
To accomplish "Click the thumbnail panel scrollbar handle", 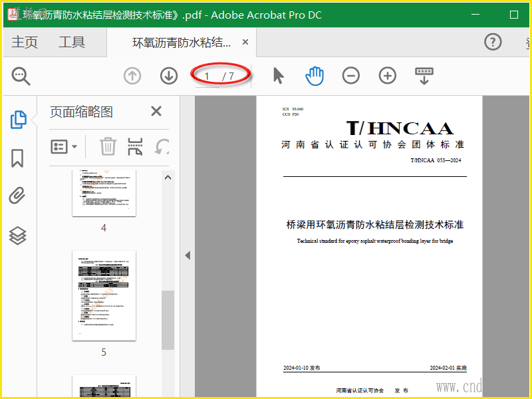I will click(168, 320).
